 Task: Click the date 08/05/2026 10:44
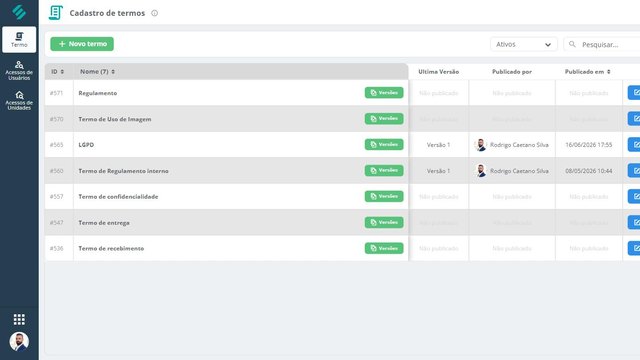(x=589, y=171)
